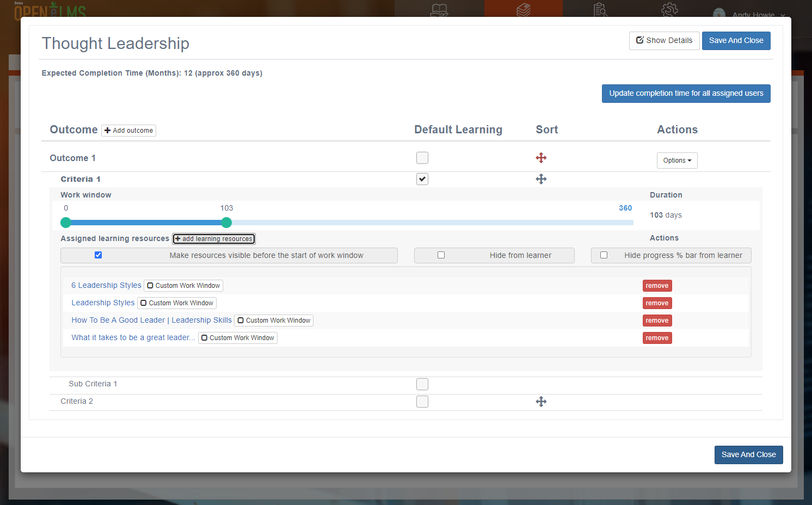
Task: Click Save And Close in the dialog footer
Action: coord(749,455)
